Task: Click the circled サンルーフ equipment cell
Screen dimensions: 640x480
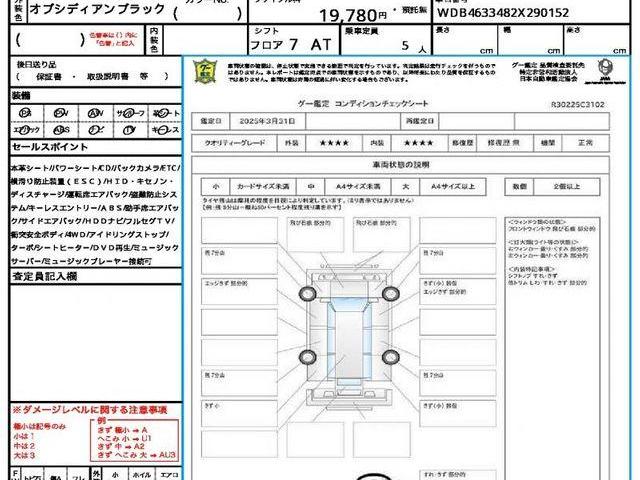Action: click(x=130, y=113)
